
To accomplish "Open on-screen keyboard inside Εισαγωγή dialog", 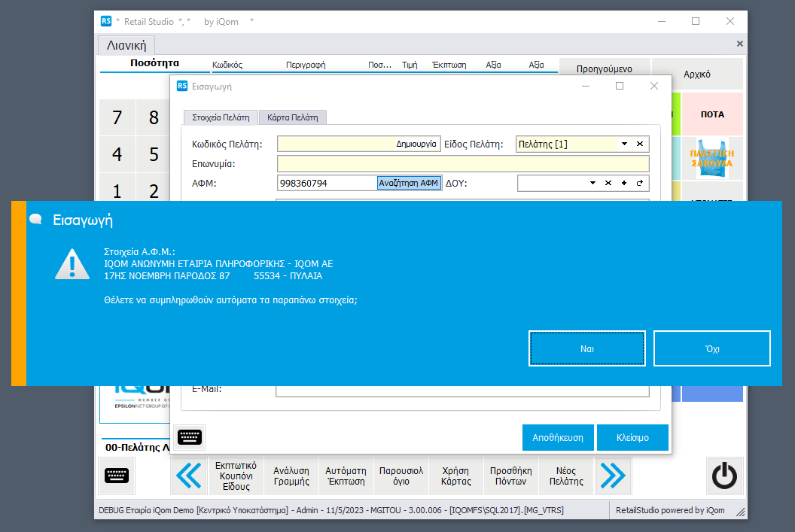I will point(190,437).
